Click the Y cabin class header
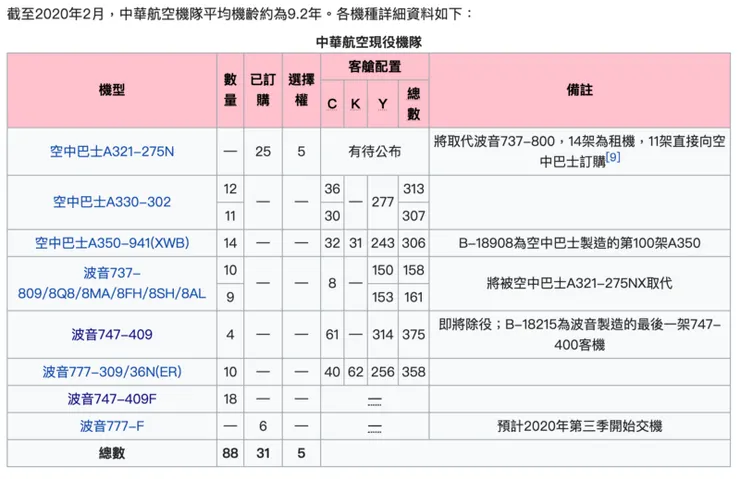Screen dimensions: 740x479 click(x=383, y=104)
